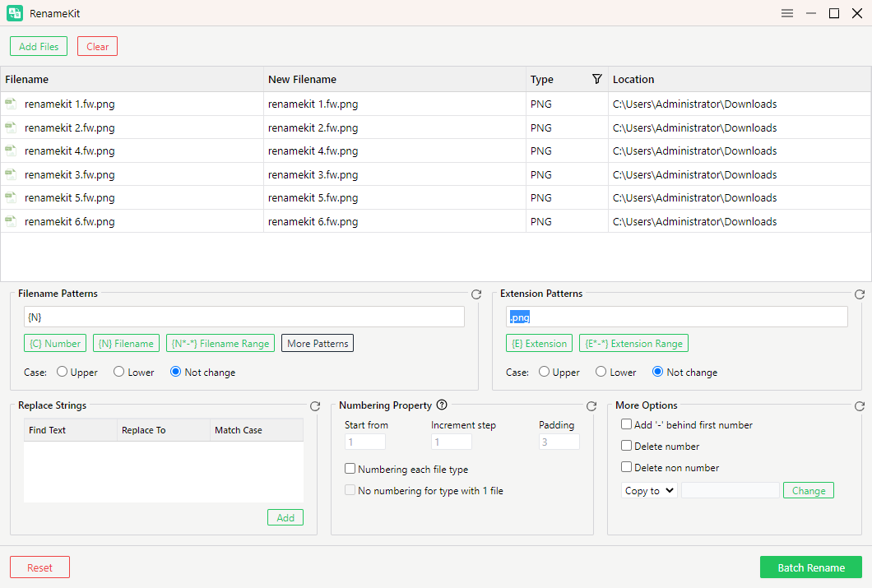Click file icon of renamekit 4.fw.png
The width and height of the screenshot is (872, 588).
coord(11,150)
